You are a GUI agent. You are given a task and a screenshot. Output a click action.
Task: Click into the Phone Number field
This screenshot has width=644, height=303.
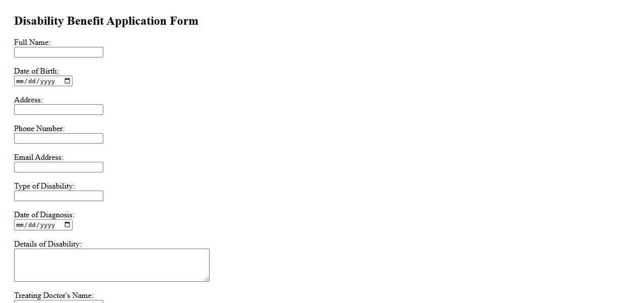click(58, 139)
